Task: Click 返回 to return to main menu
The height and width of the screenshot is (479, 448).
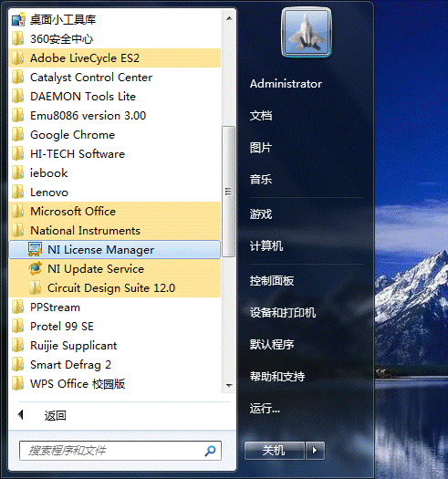Action: [56, 415]
